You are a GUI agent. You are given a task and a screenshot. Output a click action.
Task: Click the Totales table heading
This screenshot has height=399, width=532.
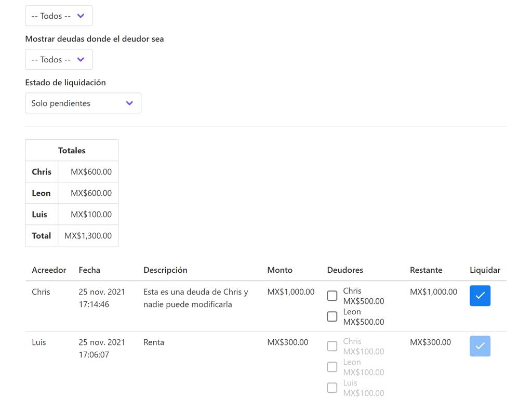(x=72, y=151)
